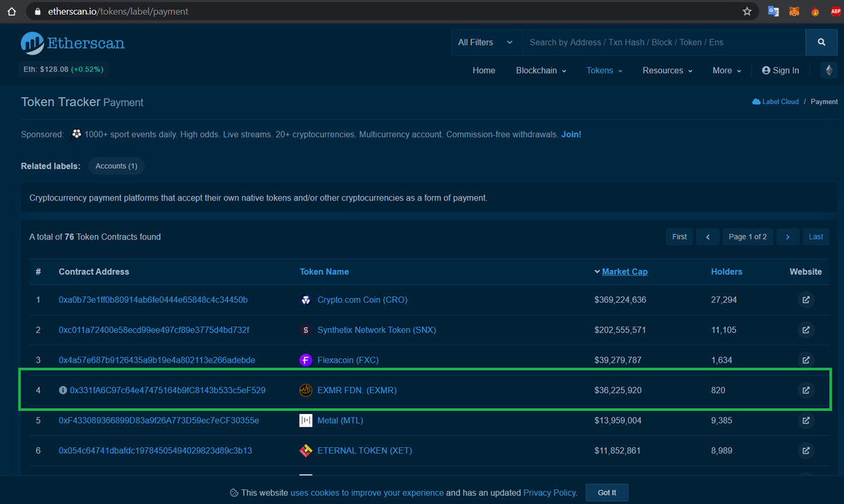Image resolution: width=844 pixels, height=504 pixels.
Task: Click the Flexacoin token logo
Action: click(306, 360)
